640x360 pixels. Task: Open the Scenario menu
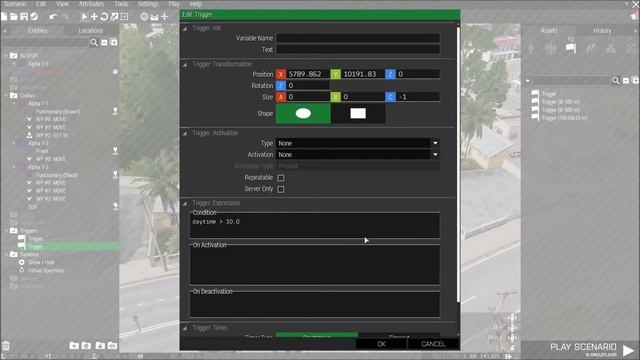coord(15,4)
